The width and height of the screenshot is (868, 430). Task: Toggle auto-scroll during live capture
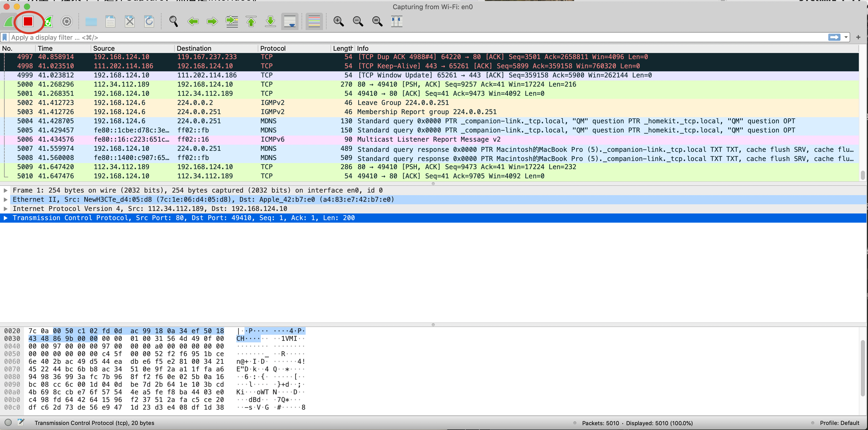(x=290, y=22)
